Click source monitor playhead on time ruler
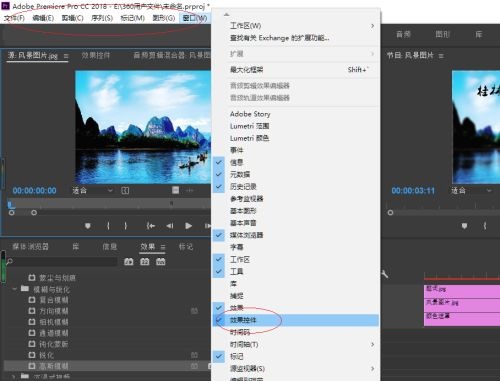Screen dimensions: 500x381 click(x=10, y=203)
